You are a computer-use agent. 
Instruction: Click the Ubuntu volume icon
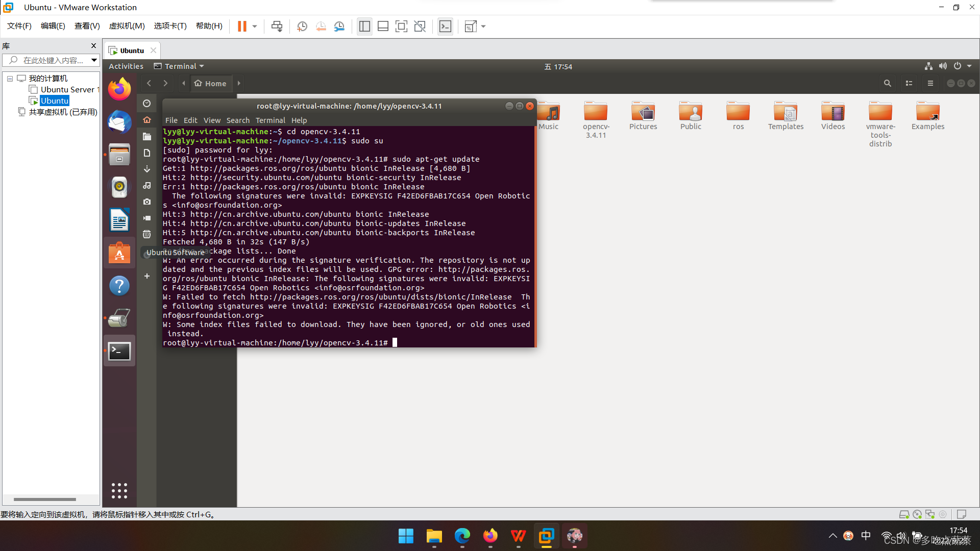tap(943, 66)
